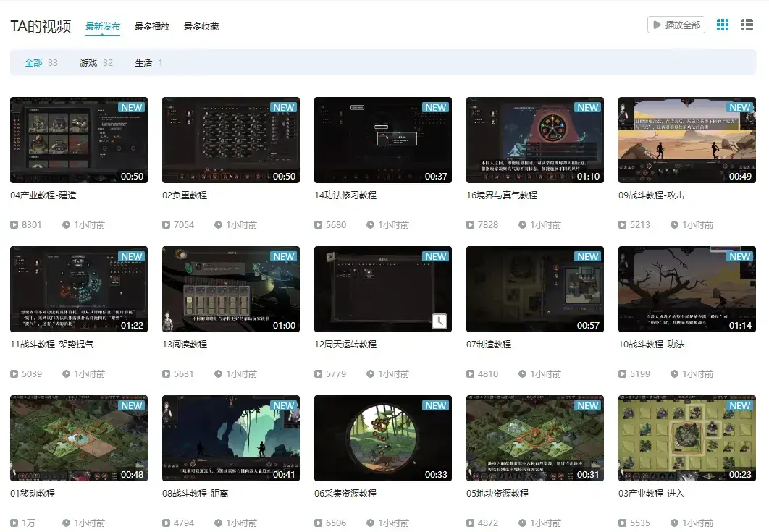The image size is (769, 532).
Task: Open the video titled 08战斗教程-距离
Action: click(230, 438)
